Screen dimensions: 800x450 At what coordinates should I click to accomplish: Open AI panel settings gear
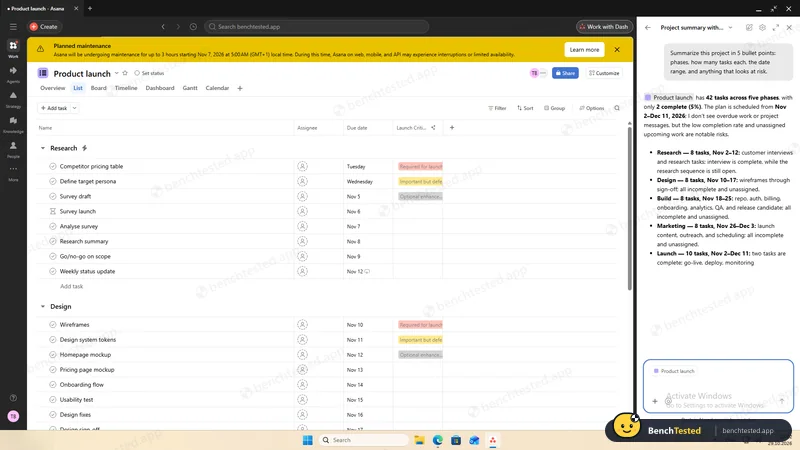tap(762, 28)
